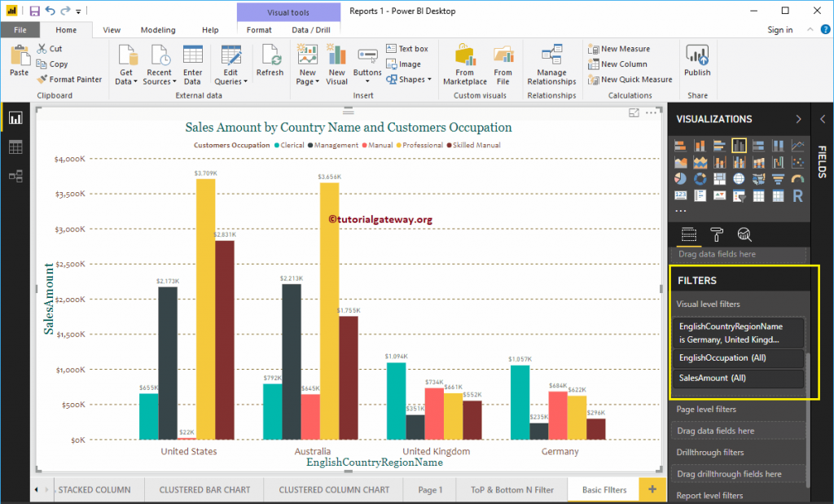
Task: Click the yellow plus new page tab
Action: click(x=652, y=489)
